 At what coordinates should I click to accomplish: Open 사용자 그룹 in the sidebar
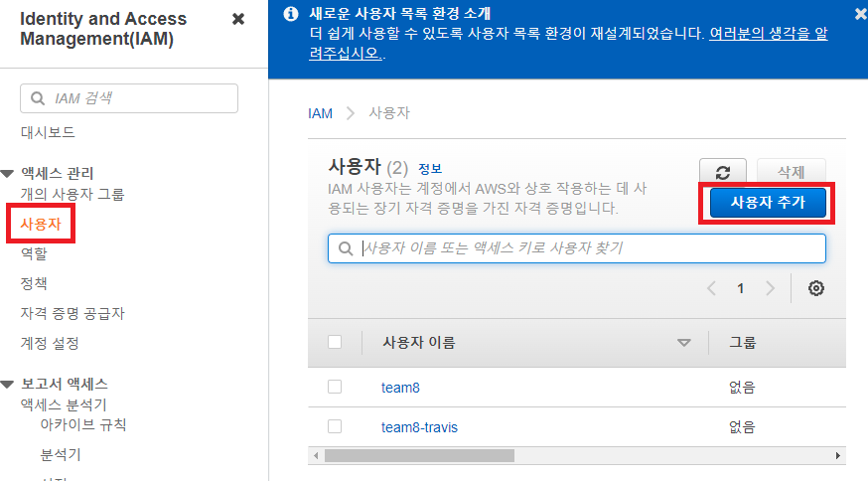tap(72, 195)
